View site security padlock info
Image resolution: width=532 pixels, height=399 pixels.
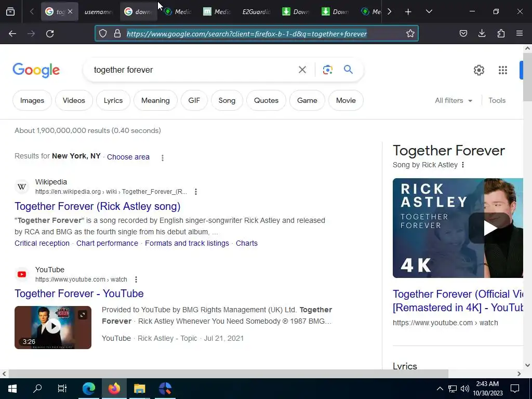(x=117, y=33)
